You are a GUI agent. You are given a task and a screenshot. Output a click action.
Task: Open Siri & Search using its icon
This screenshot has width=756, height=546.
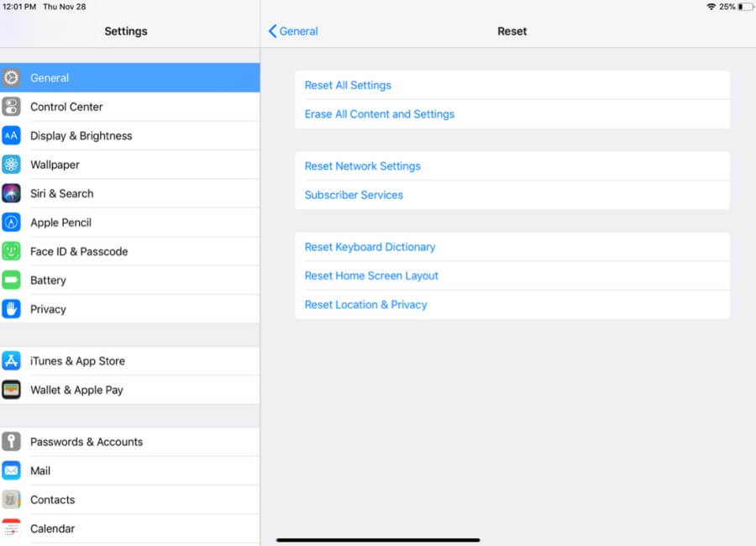click(x=12, y=193)
